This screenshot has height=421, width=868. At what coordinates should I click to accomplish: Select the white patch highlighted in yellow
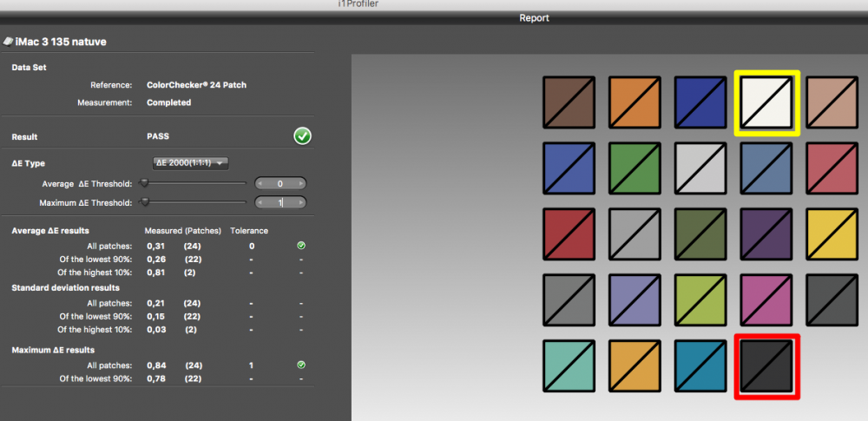[766, 102]
